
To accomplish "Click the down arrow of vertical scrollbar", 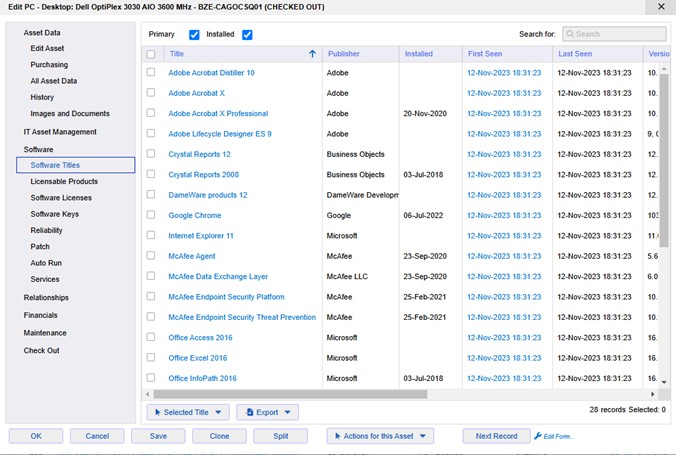I will pos(664,382).
